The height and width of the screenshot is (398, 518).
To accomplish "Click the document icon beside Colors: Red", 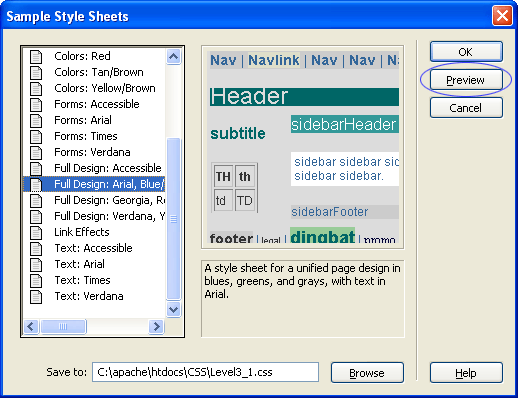I will point(36,56).
